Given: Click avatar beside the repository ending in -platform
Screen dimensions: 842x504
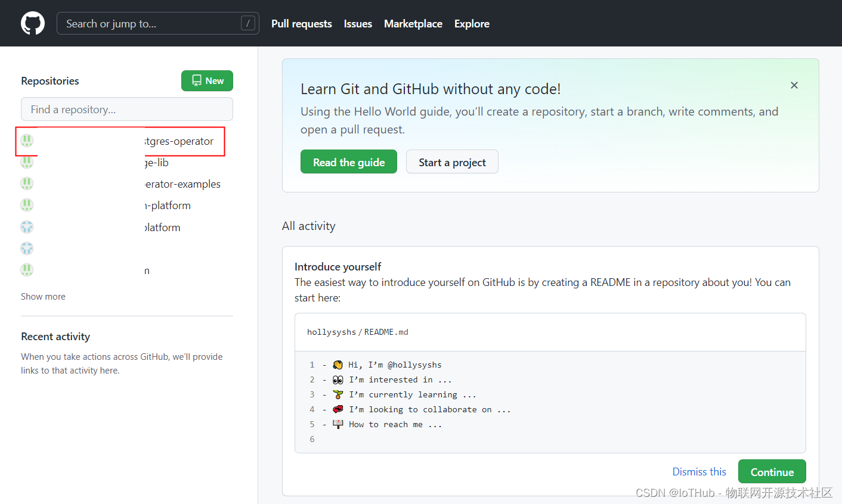Looking at the screenshot, I should [27, 205].
